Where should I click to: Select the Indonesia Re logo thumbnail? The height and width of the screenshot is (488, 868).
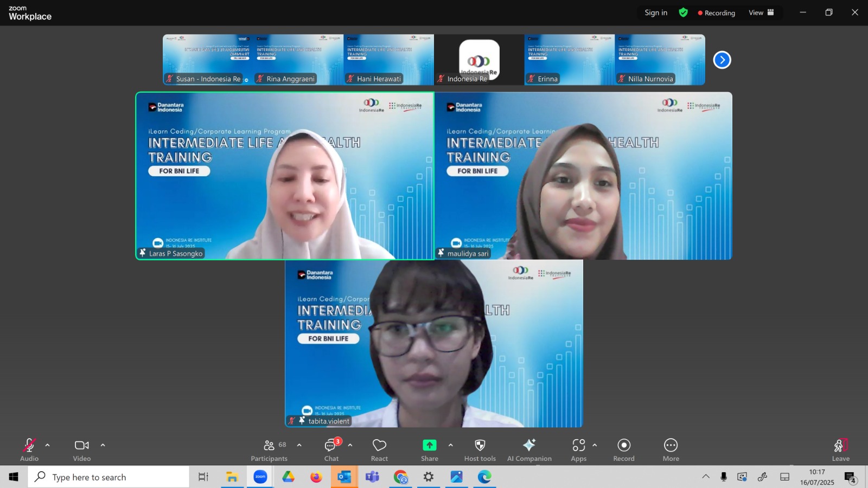(479, 60)
